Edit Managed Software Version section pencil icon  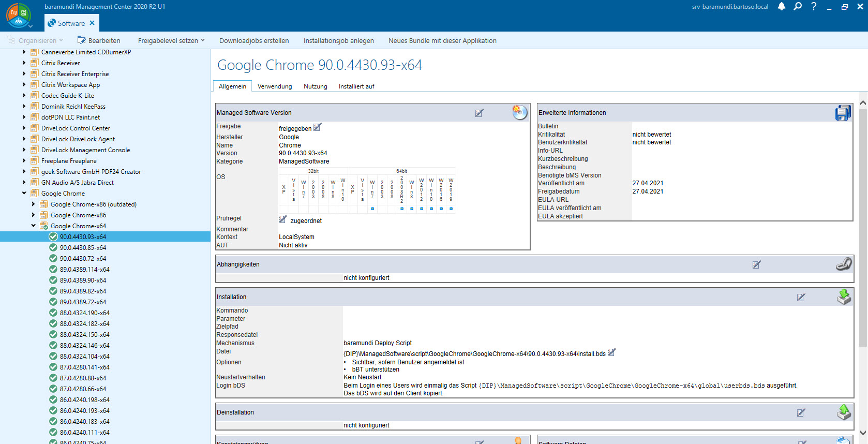(x=480, y=113)
